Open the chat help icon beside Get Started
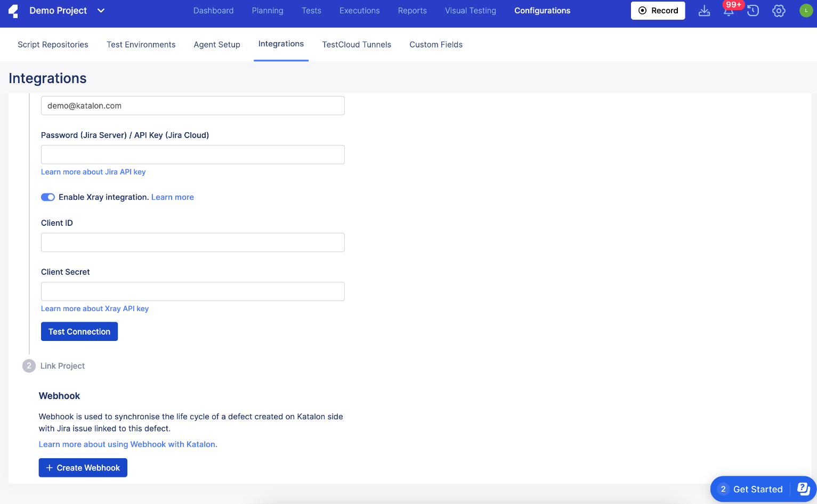The width and height of the screenshot is (817, 504). (803, 489)
